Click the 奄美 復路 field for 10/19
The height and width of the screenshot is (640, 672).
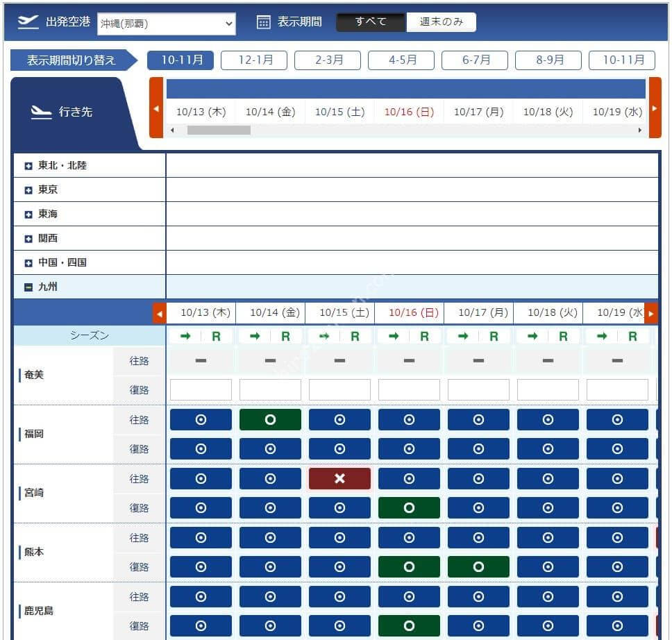tap(618, 389)
